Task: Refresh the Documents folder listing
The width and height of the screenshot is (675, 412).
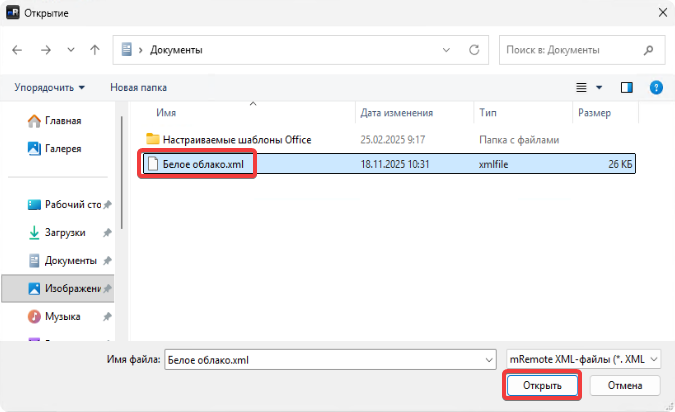Action: click(x=478, y=49)
